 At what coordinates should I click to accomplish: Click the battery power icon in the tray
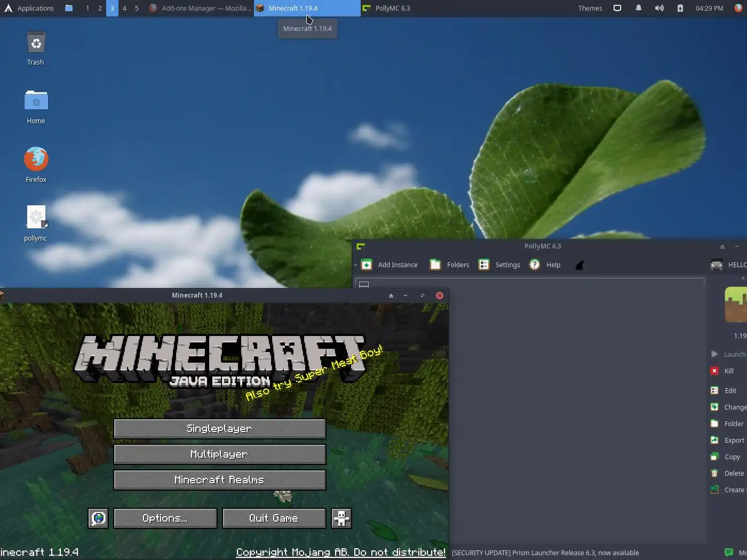(x=680, y=8)
